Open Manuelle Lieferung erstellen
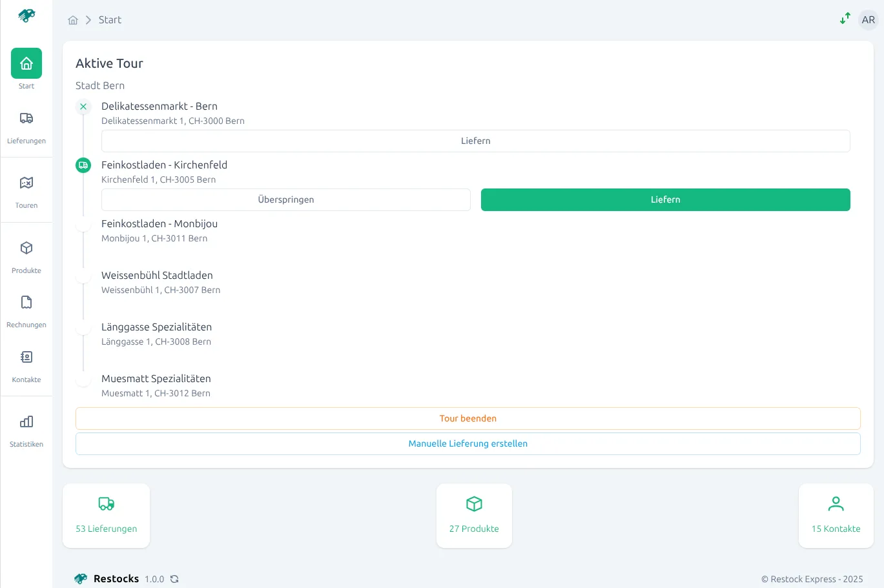This screenshot has width=884, height=588. pos(468,443)
